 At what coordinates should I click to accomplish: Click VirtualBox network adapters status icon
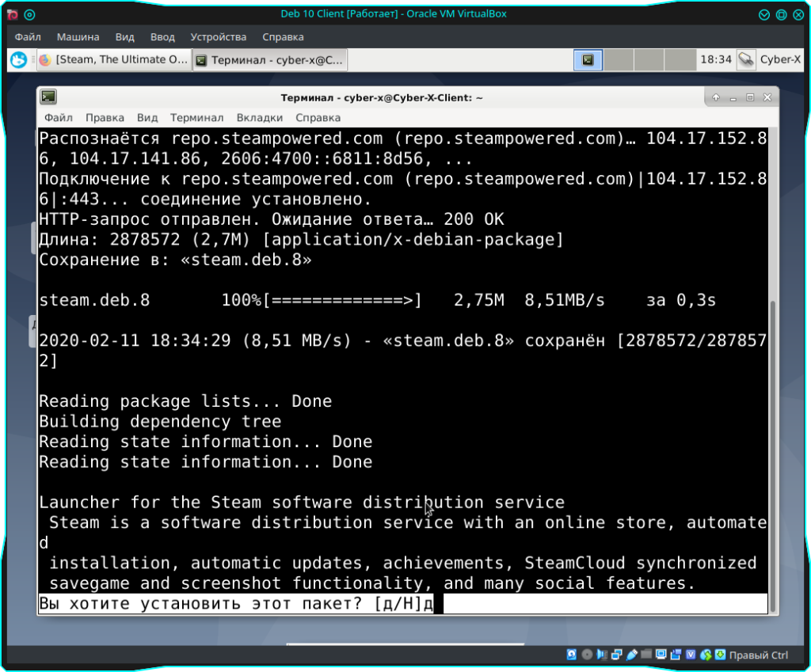(x=616, y=655)
